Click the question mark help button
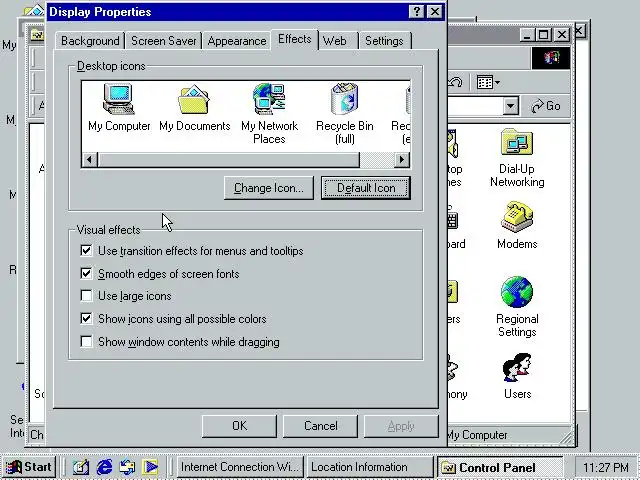 point(416,12)
